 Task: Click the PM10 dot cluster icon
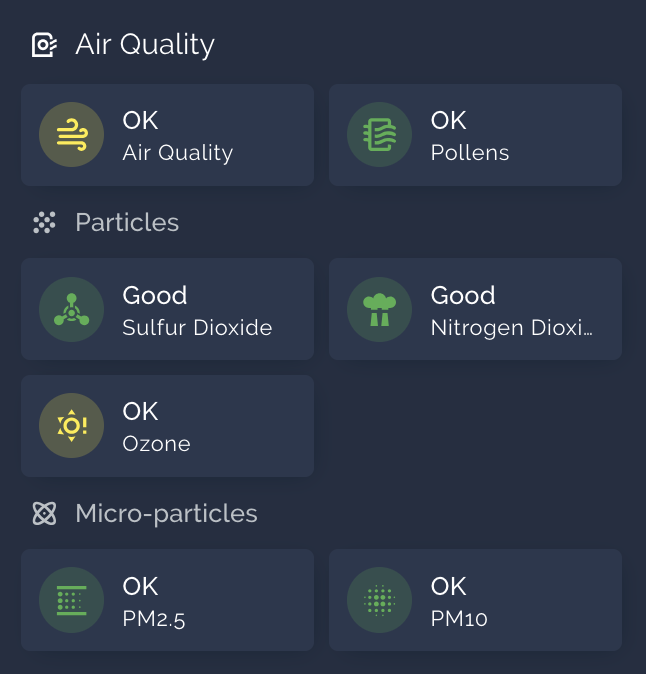pos(380,600)
